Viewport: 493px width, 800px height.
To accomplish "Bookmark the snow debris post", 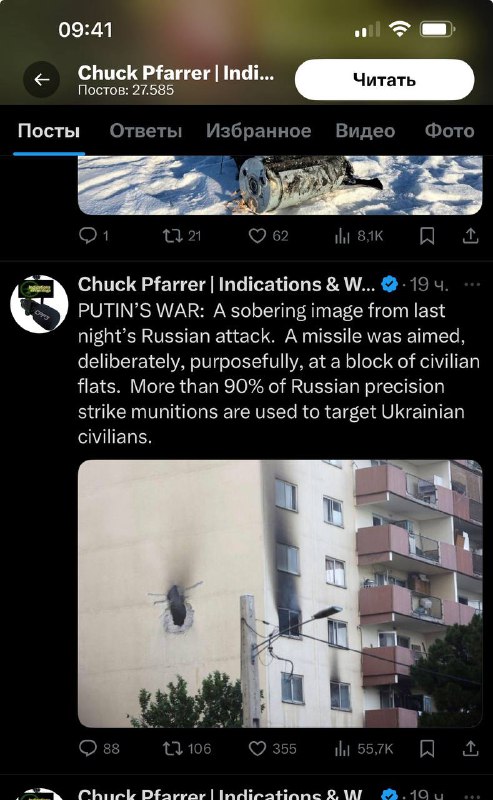I will pos(427,236).
